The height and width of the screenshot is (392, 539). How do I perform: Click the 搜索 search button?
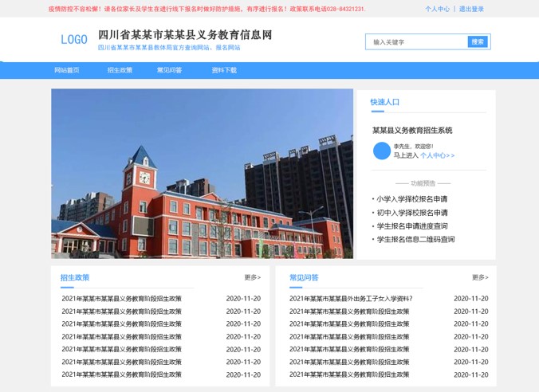[478, 41]
